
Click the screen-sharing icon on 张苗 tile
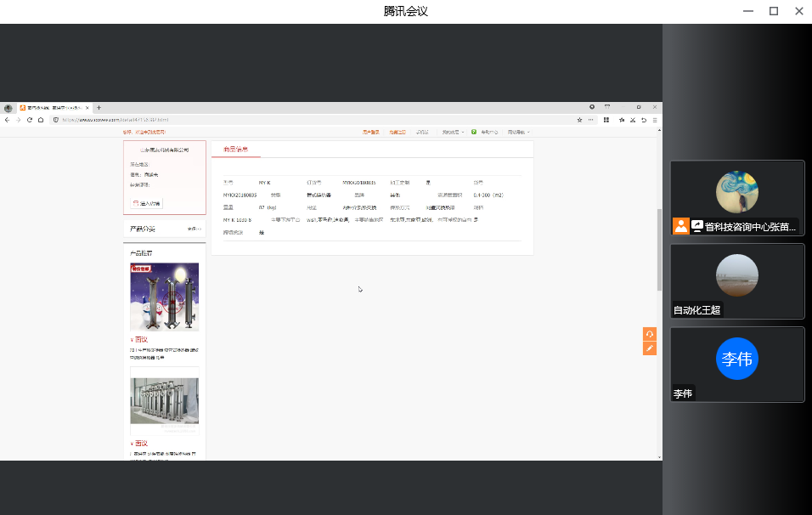point(696,226)
